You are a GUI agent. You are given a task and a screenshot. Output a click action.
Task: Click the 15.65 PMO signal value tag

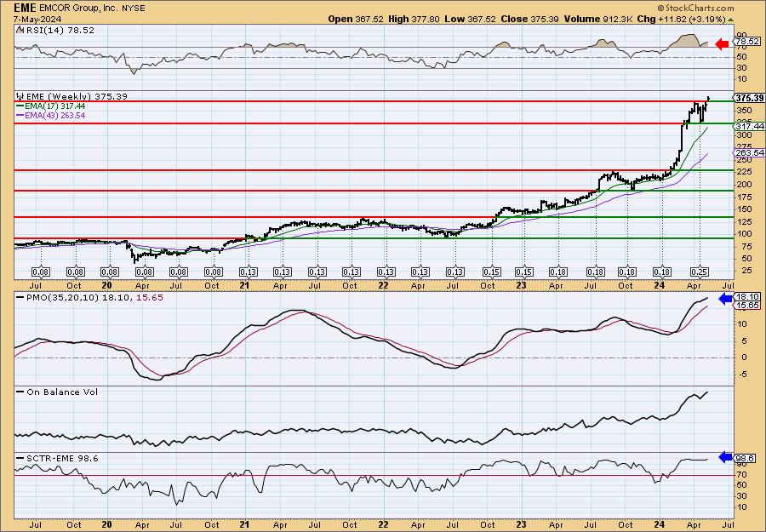[748, 306]
